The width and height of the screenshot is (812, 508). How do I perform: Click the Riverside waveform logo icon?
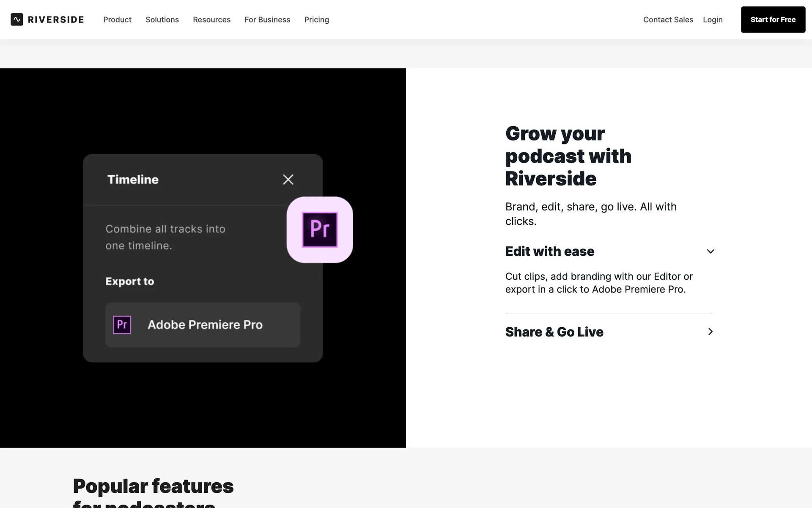pos(17,19)
